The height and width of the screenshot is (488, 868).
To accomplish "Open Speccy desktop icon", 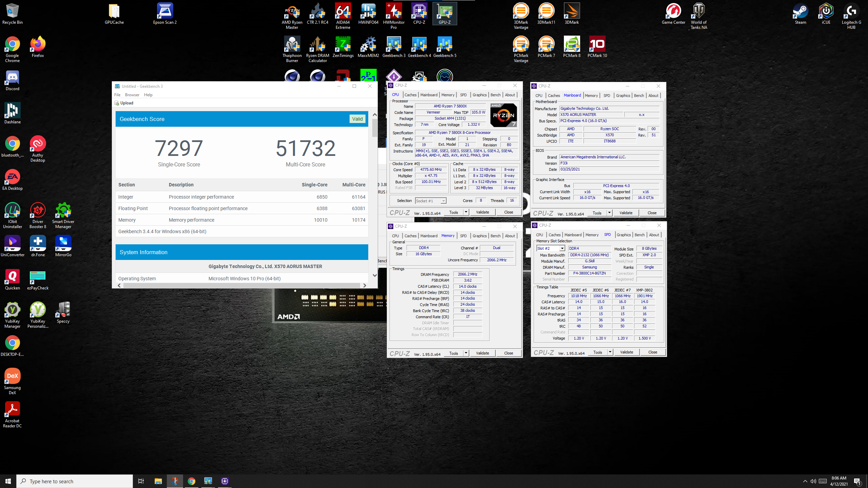I will click(x=63, y=313).
